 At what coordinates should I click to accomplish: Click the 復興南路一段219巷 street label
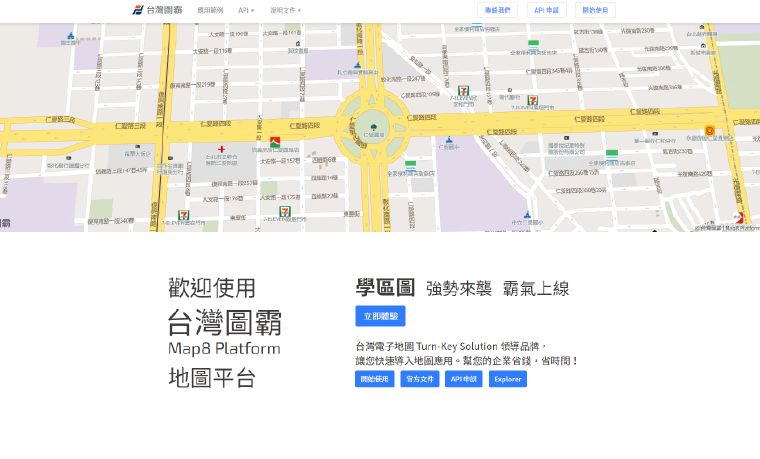192,85
